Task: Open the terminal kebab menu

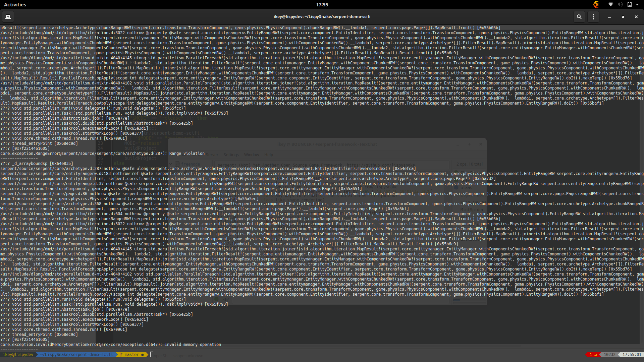Action: click(593, 17)
